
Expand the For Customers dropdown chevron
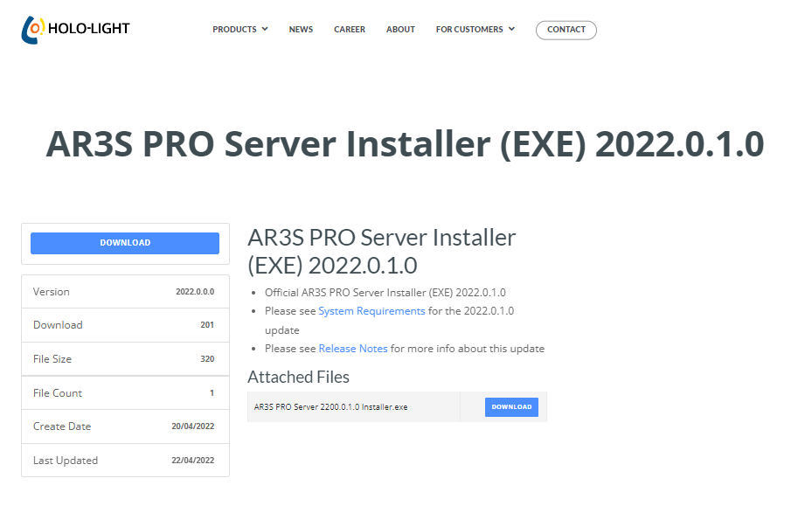(511, 29)
